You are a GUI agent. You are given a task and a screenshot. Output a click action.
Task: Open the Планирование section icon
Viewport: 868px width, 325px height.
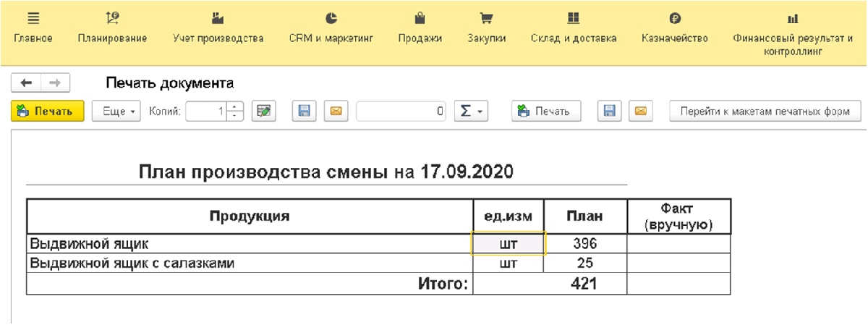(x=112, y=18)
